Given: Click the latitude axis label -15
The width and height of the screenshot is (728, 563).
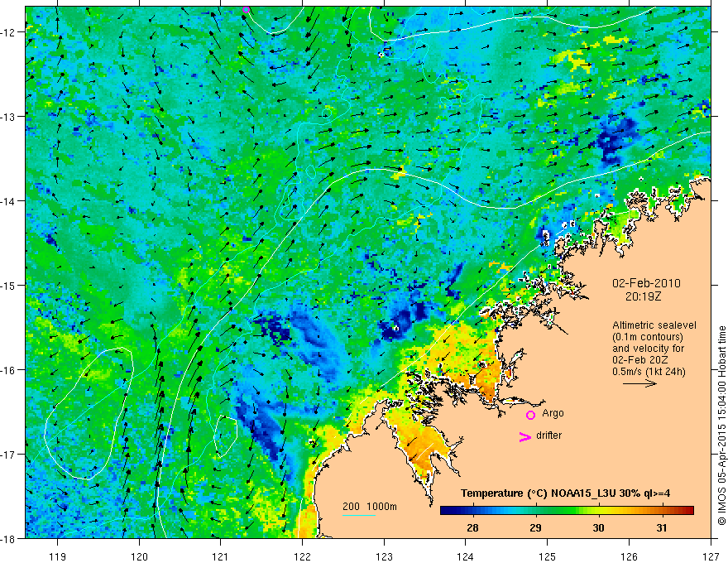Looking at the screenshot, I should click(8, 286).
